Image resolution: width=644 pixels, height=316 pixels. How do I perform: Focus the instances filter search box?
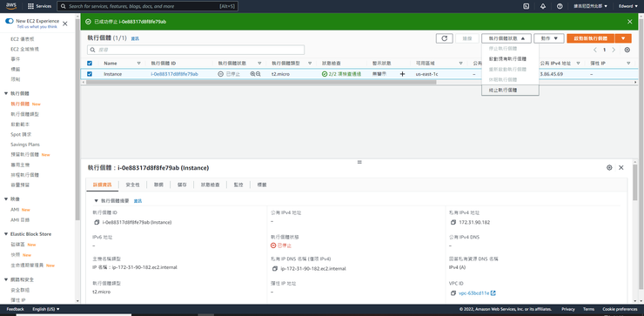196,50
